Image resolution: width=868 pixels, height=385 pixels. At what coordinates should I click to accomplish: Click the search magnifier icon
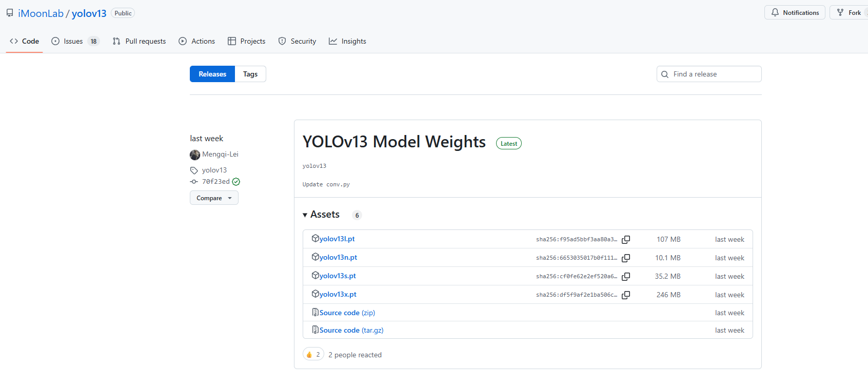tap(665, 74)
